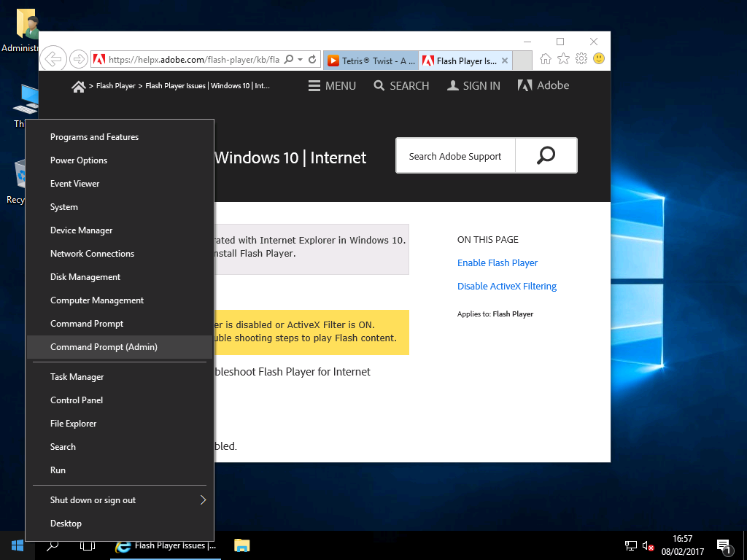Choose File Explorer menu entry

[119, 424]
